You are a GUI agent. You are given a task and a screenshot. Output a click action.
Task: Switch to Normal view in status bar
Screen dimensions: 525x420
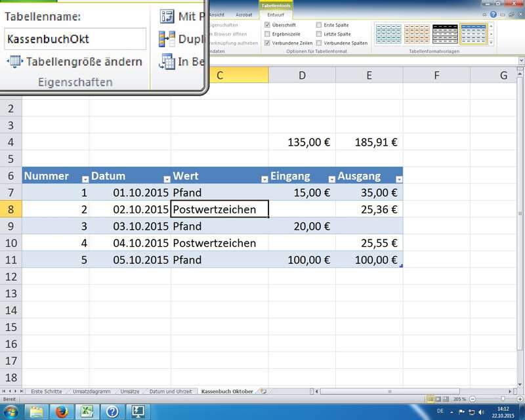pos(430,399)
